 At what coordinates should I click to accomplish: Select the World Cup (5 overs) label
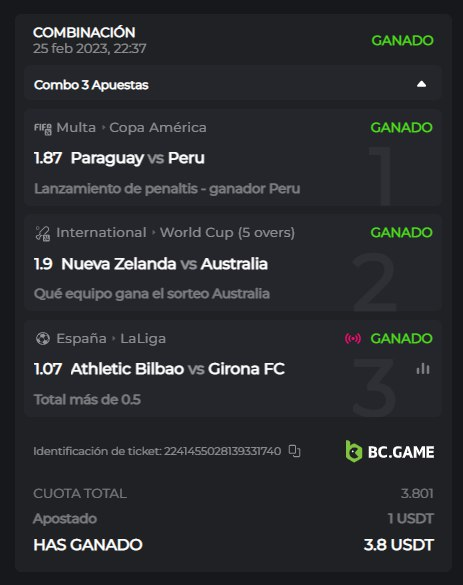227,233
